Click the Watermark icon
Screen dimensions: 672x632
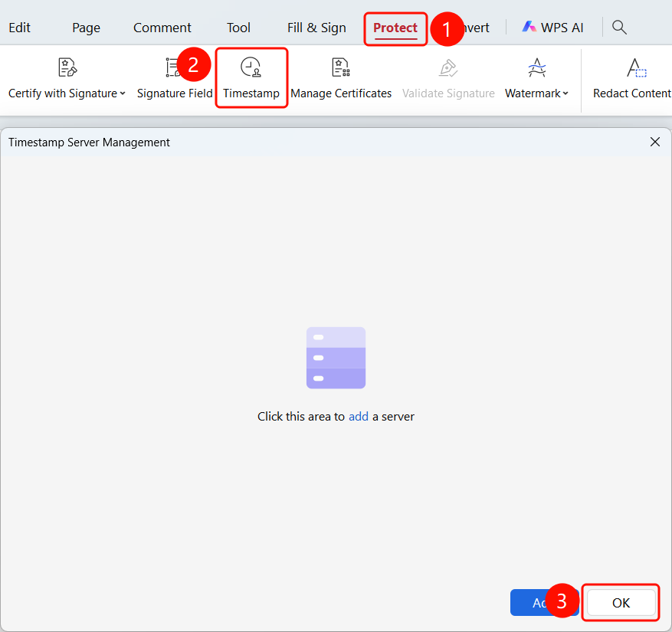[x=536, y=67]
